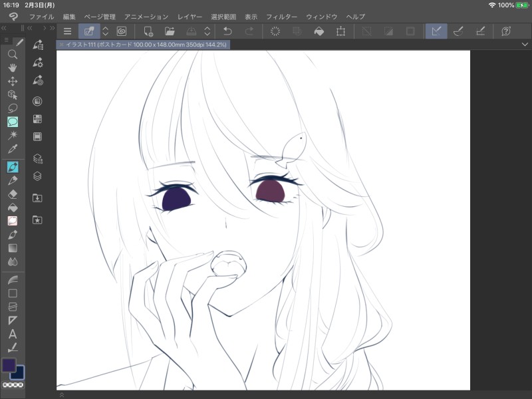The image size is (532, 399).
Task: Select the Ruler triangle tool
Action: 13,321
